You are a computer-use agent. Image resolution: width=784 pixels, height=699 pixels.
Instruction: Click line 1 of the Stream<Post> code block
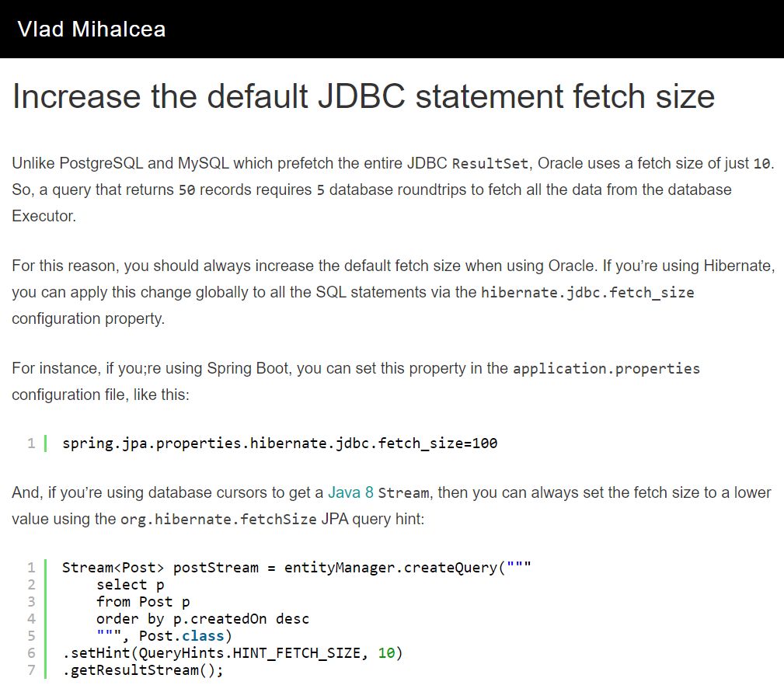pos(297,568)
